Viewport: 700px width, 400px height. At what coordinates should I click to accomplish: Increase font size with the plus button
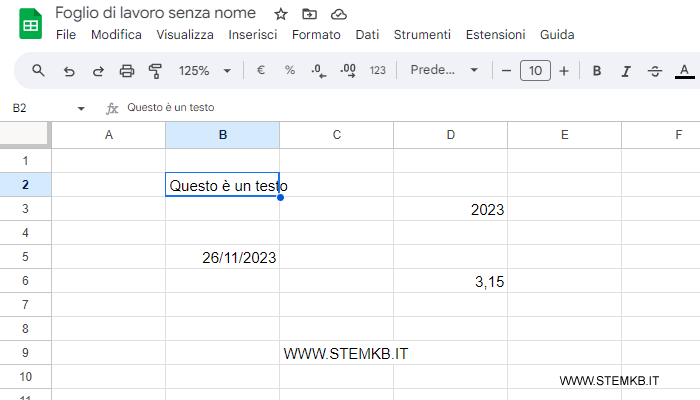564,71
